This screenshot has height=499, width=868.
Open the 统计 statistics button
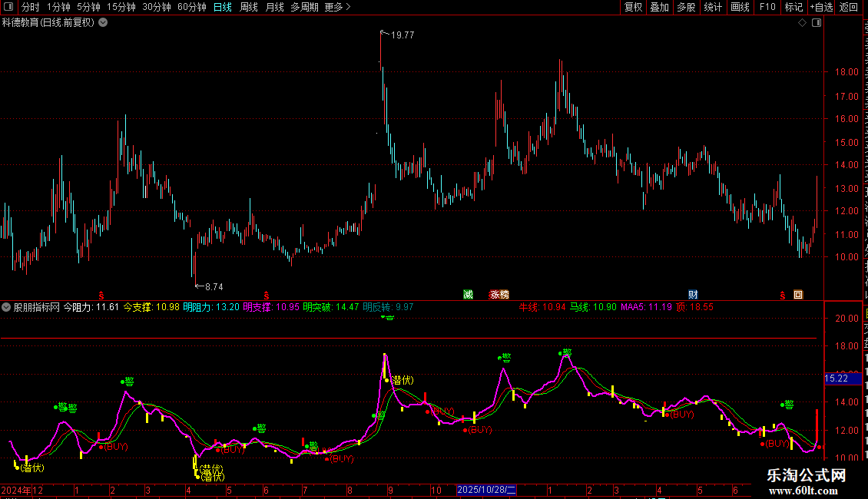[x=712, y=7]
